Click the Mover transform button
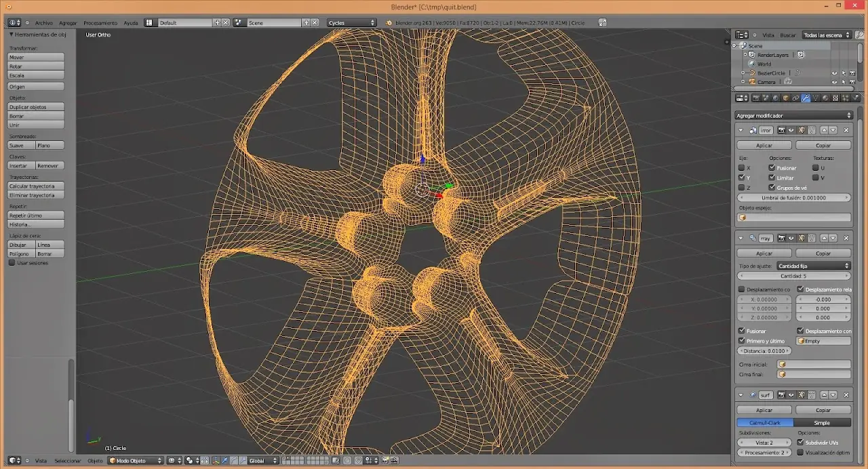868x469 pixels. (x=36, y=58)
